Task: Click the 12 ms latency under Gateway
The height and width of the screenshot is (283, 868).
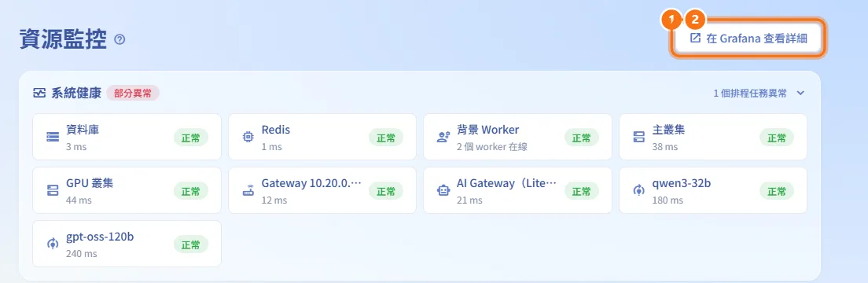Action: pos(274,200)
